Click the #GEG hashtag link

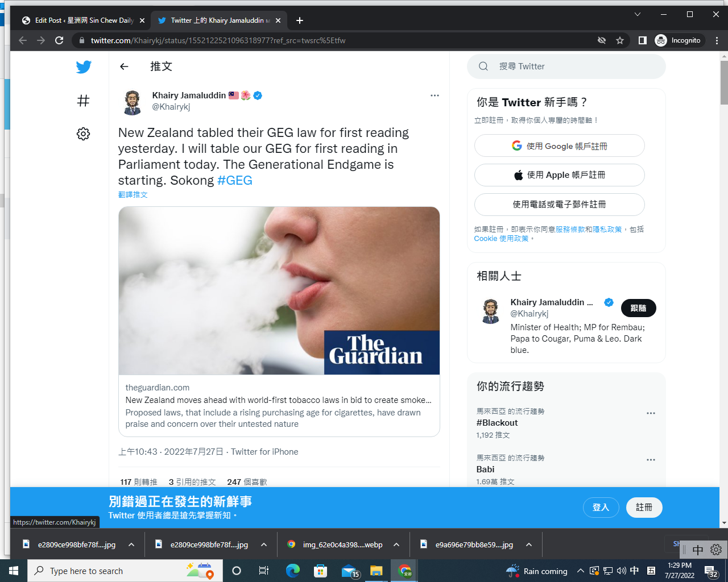235,181
